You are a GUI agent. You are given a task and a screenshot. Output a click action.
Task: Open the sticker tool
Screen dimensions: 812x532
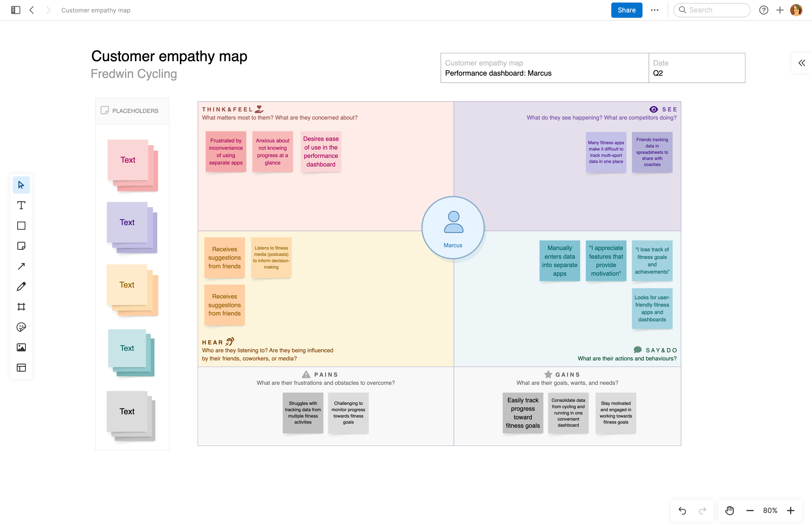[x=21, y=327]
